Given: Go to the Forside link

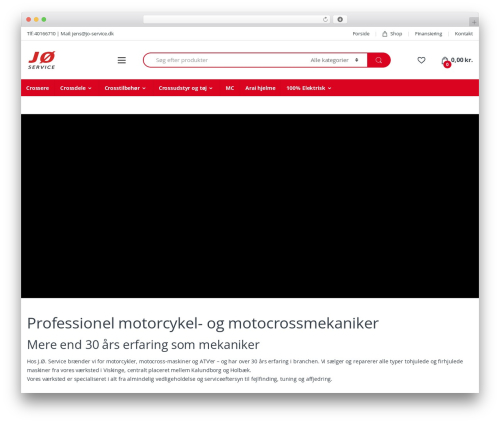Looking at the screenshot, I should point(361,34).
